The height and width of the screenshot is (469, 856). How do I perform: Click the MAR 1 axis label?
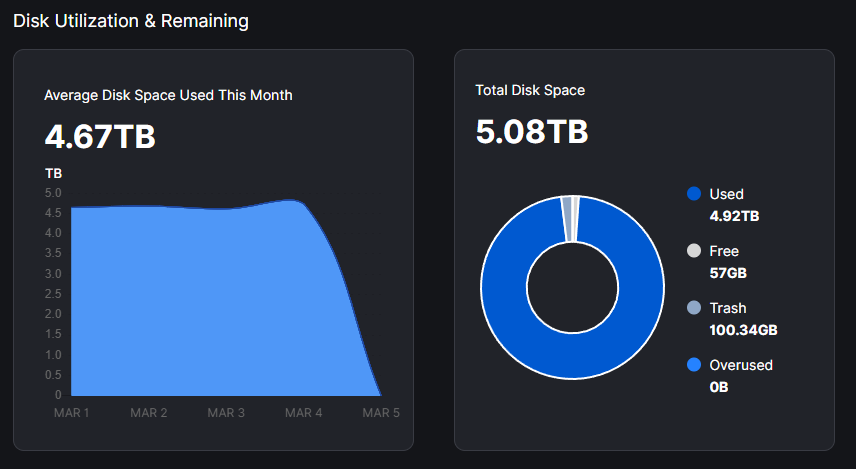pos(71,413)
